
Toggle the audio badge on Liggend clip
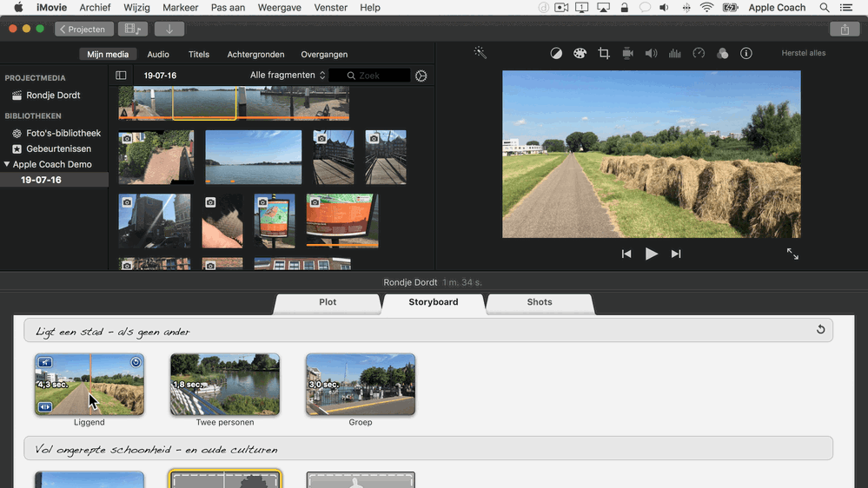point(45,362)
